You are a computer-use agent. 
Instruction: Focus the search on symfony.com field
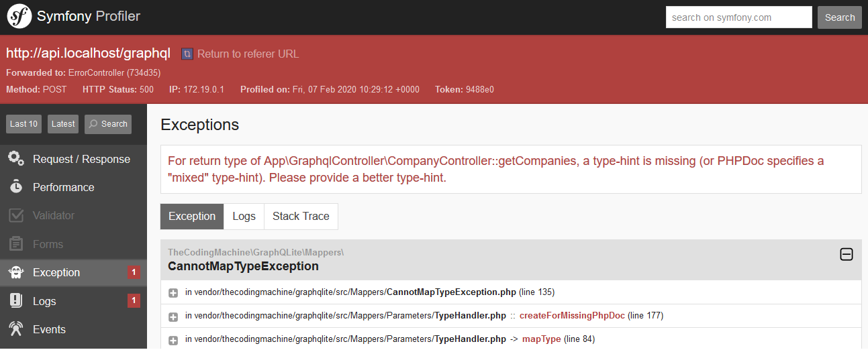738,17
